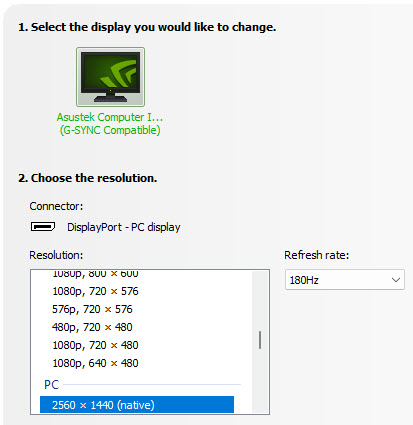This screenshot has width=413, height=425.
Task: Click the DisplayPort connector icon
Action: (x=43, y=227)
